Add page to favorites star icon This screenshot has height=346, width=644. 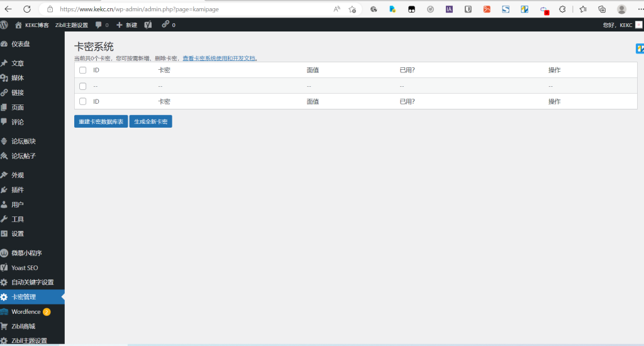pyautogui.click(x=352, y=9)
